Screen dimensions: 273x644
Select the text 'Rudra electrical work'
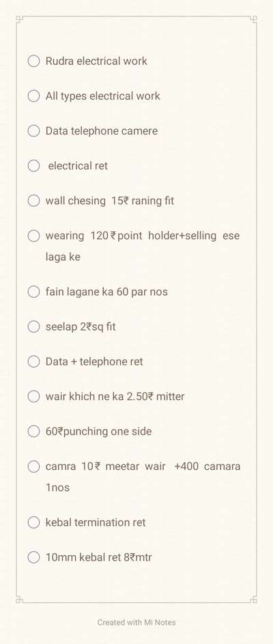point(96,61)
